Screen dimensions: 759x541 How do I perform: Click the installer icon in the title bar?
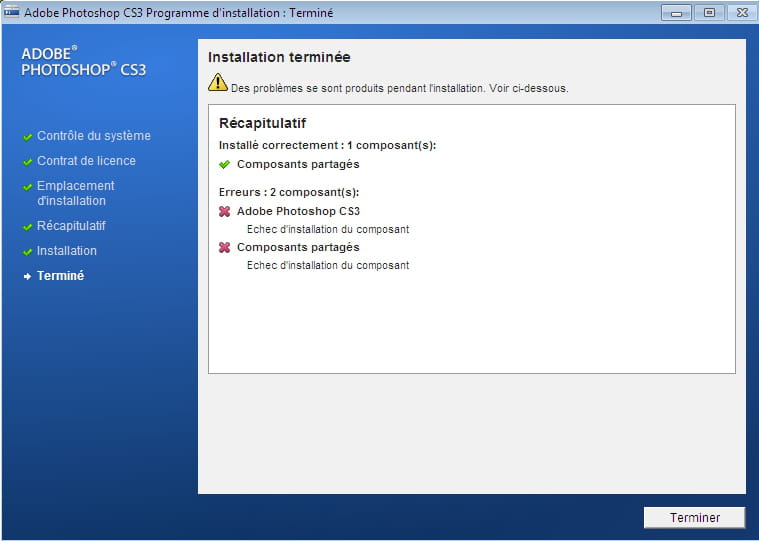(12, 12)
